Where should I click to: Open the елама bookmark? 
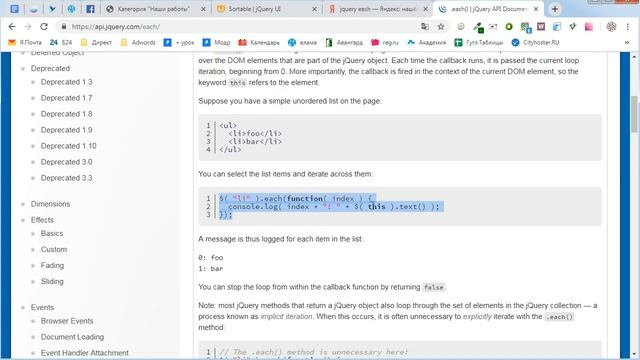(x=302, y=42)
